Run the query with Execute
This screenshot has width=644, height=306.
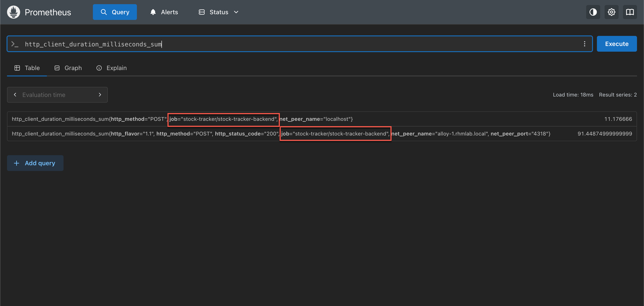pos(617,44)
